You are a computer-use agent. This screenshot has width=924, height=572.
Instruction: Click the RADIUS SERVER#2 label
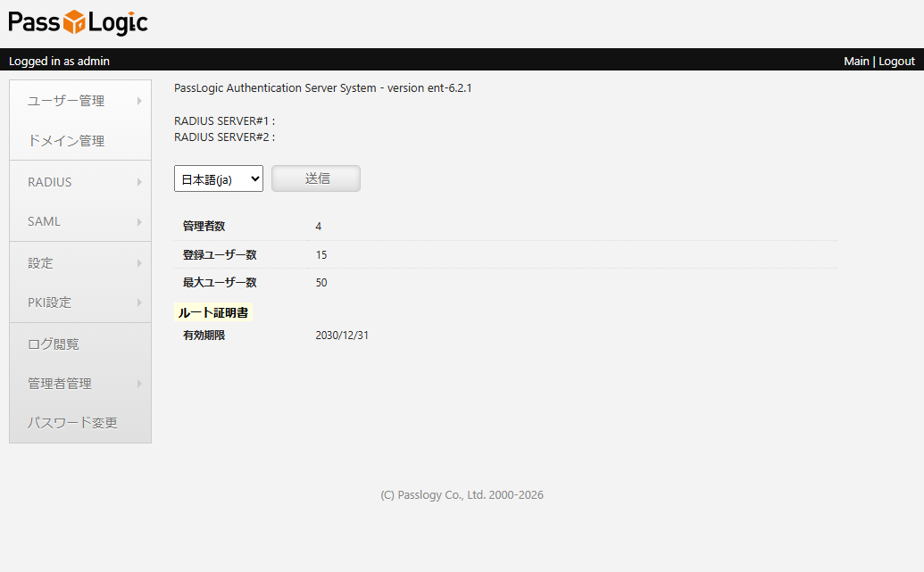click(x=224, y=137)
